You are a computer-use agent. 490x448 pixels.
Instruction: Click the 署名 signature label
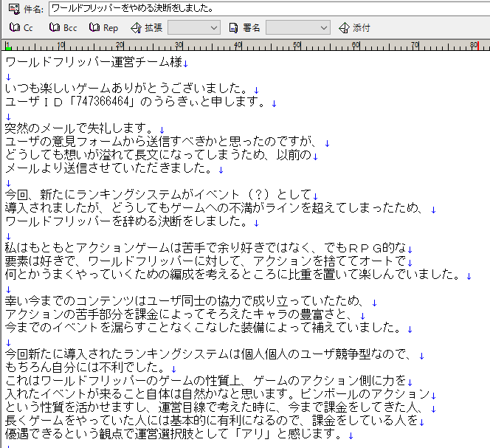coord(251,28)
